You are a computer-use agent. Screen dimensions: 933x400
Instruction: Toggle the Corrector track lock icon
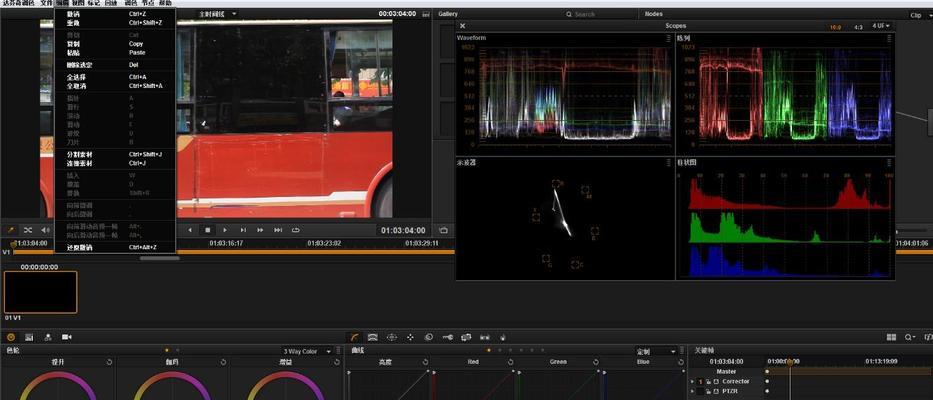click(709, 382)
